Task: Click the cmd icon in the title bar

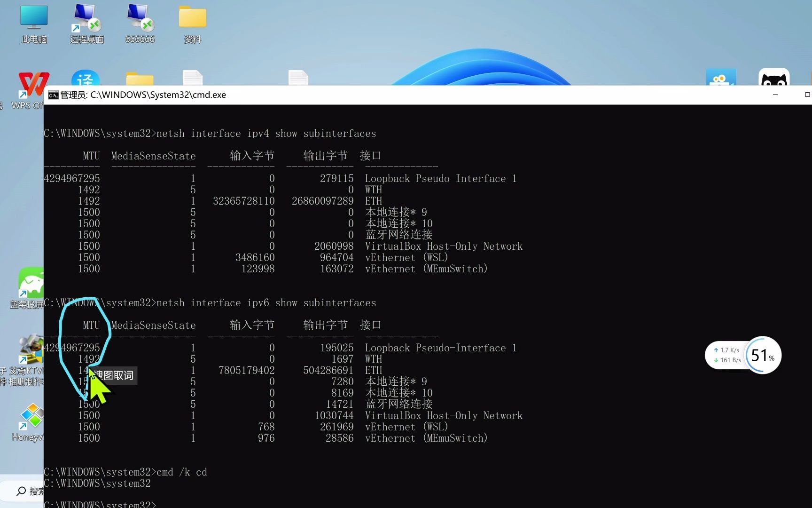Action: 53,95
